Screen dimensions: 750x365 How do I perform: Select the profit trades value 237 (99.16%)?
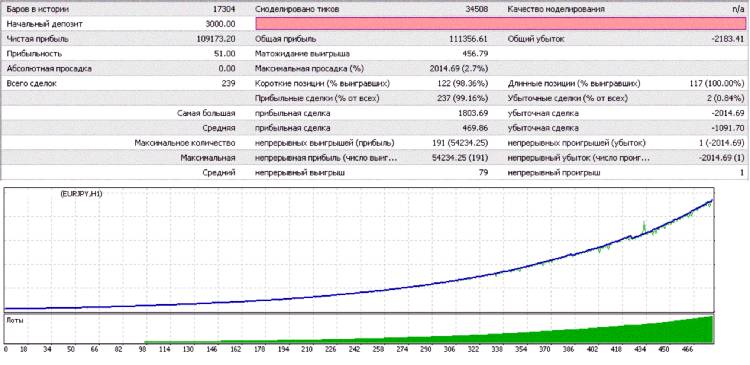click(463, 99)
